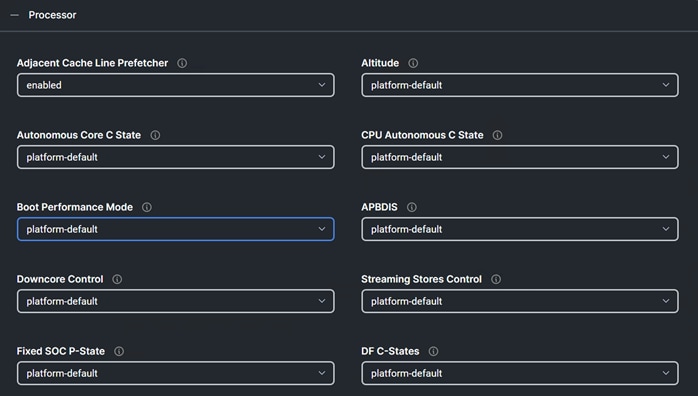This screenshot has height=396, width=698.
Task: Click the CPU Autonomous C State label
Action: click(422, 135)
